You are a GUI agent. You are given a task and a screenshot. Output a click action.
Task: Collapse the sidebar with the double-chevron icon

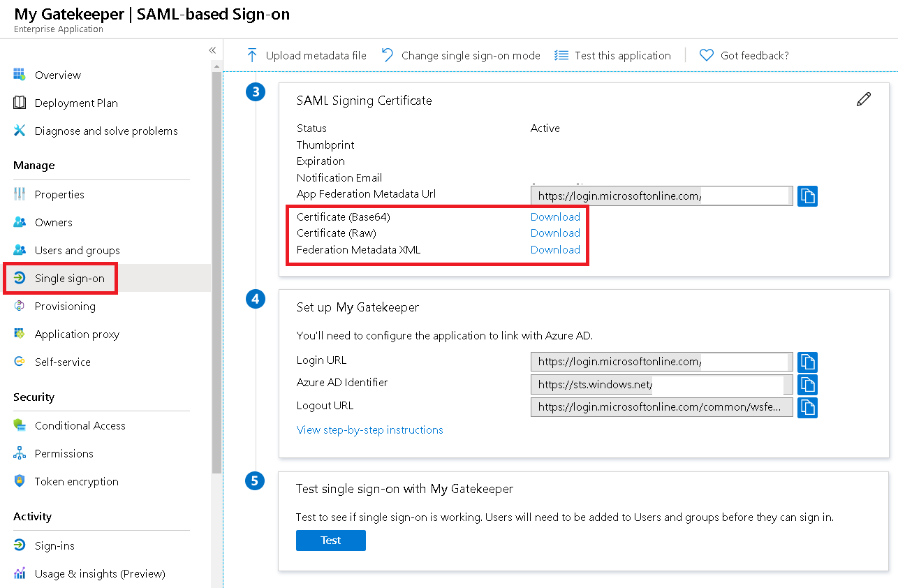point(212,50)
